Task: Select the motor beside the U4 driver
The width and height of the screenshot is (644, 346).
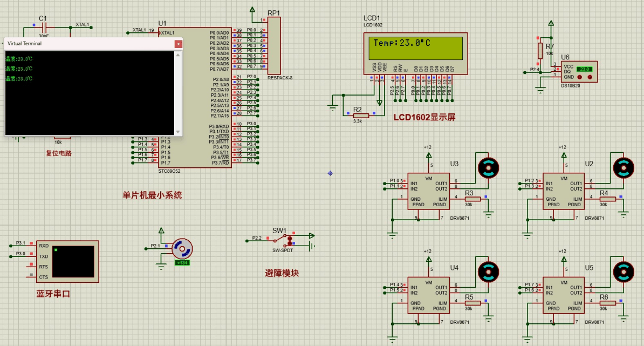Action: point(489,272)
